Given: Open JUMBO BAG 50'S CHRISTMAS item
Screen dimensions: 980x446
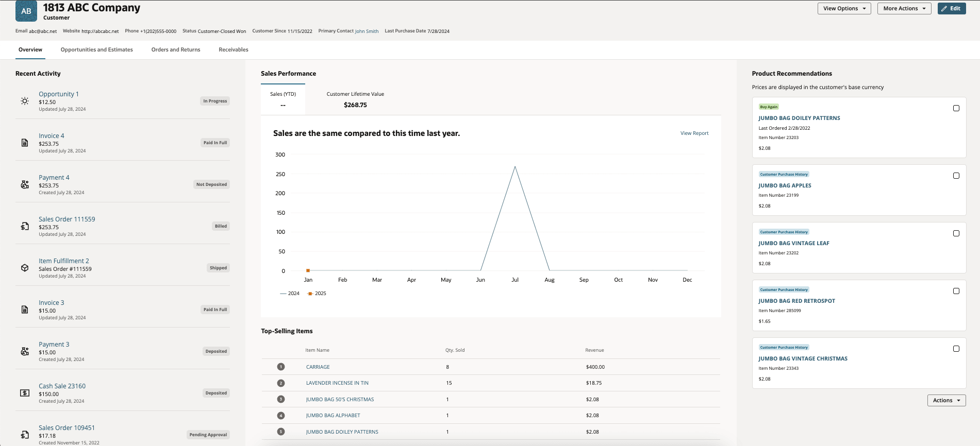Looking at the screenshot, I should 340,400.
